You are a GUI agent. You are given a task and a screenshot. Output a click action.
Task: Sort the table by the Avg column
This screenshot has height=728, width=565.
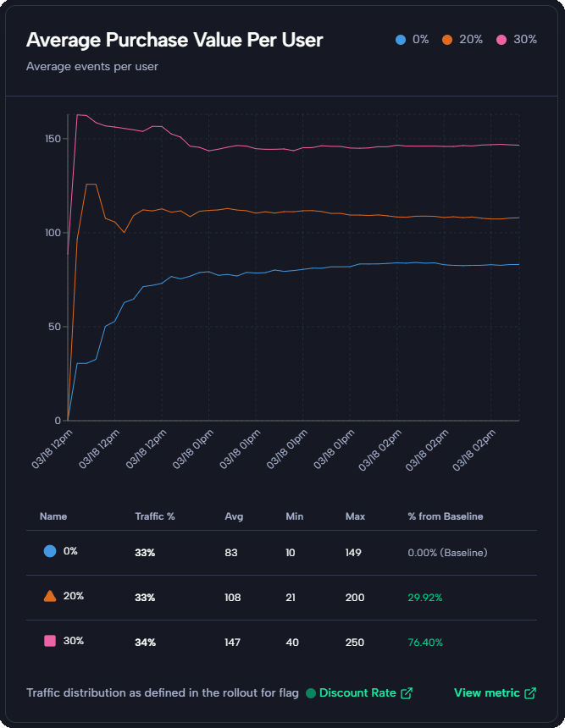(x=234, y=516)
